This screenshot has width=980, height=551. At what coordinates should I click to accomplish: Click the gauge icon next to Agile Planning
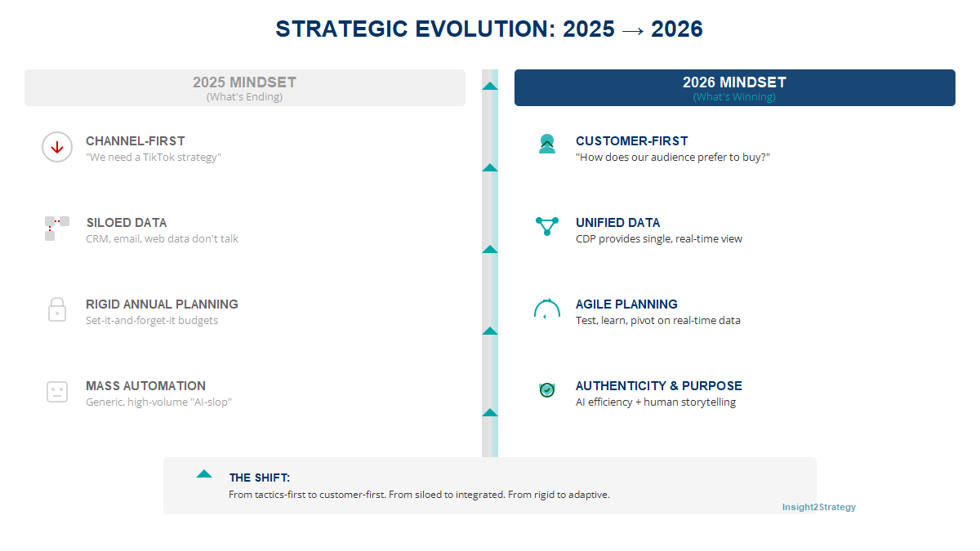547,309
